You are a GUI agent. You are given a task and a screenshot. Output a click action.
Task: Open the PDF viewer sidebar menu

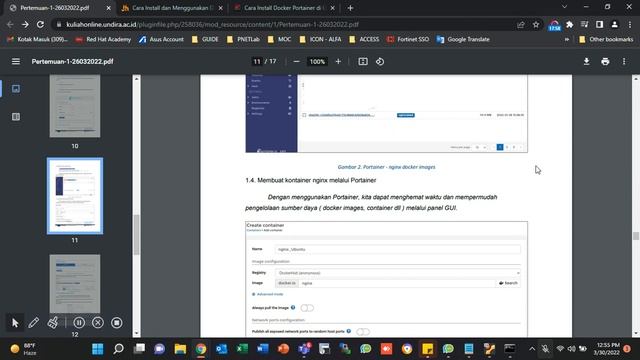pyautogui.click(x=16, y=62)
